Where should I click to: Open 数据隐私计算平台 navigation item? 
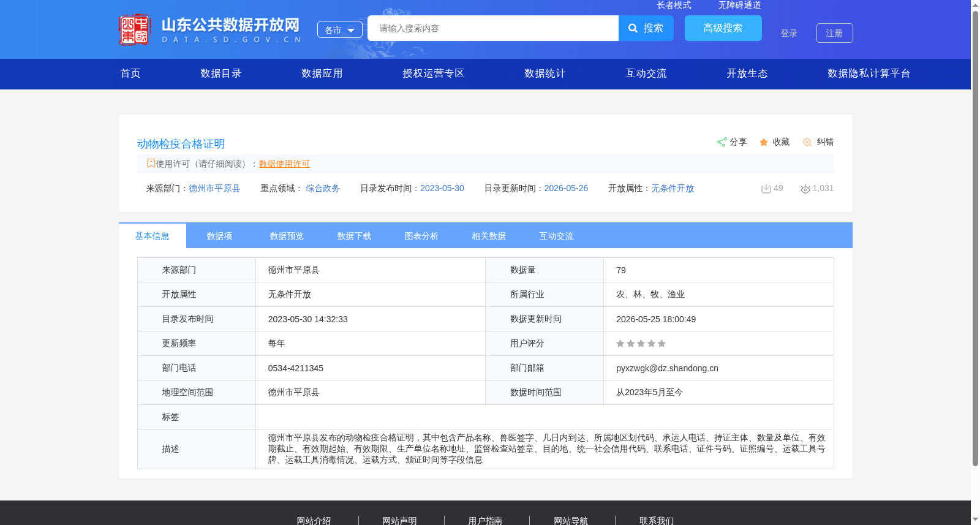(x=869, y=74)
